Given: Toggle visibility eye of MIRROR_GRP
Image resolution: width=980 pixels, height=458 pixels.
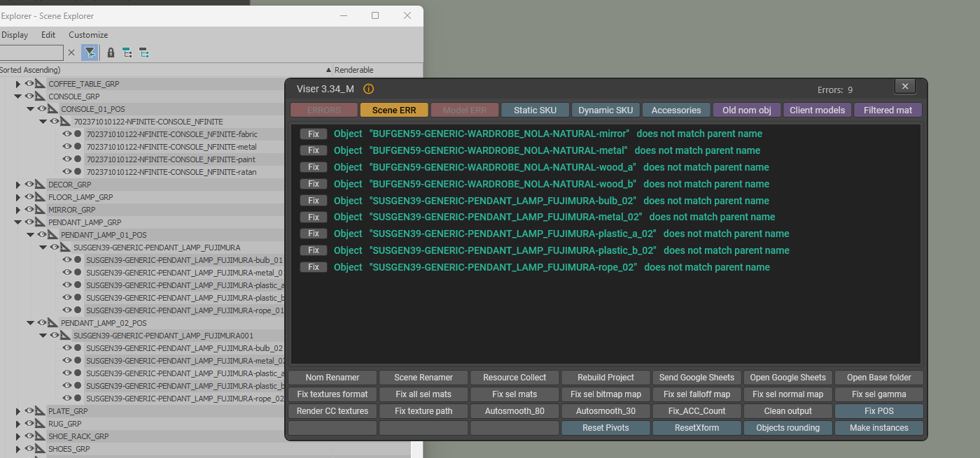Looking at the screenshot, I should pos(29,210).
